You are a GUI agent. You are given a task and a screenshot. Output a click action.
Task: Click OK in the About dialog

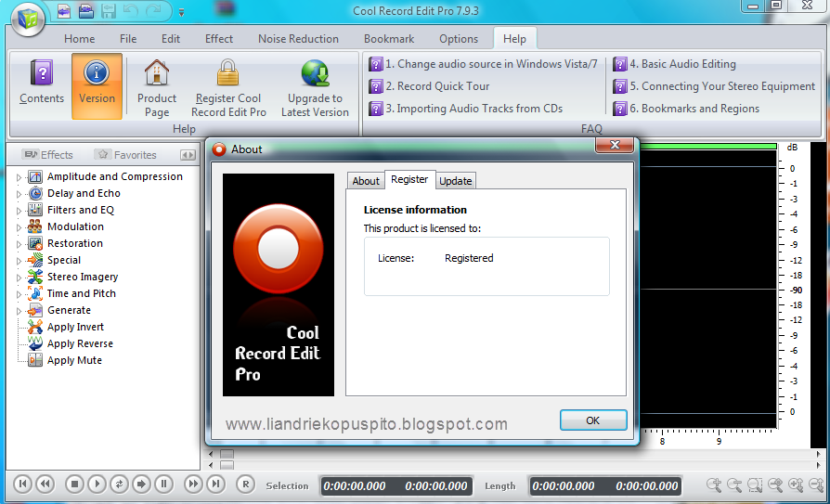(x=593, y=420)
